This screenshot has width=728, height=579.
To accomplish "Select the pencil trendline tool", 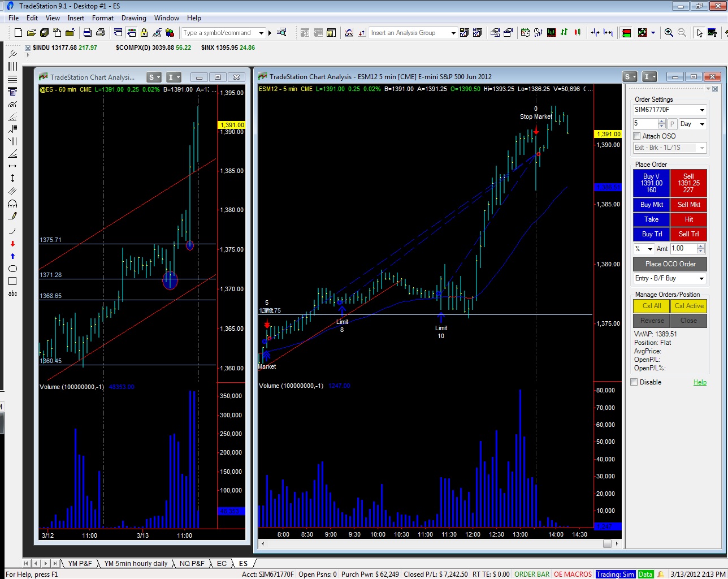I will pyautogui.click(x=12, y=216).
